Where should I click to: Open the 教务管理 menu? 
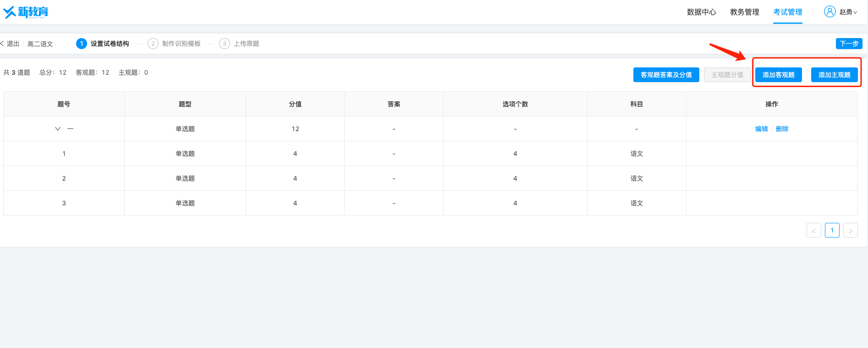tap(744, 12)
